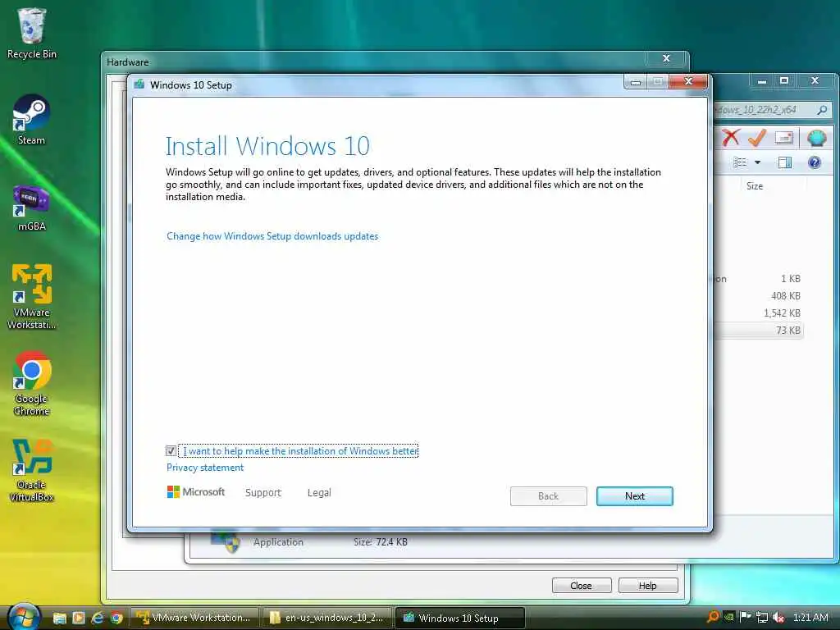The width and height of the screenshot is (840, 630).
Task: Open 'Change how Windows Setup downloads updates' link
Action: click(x=272, y=236)
